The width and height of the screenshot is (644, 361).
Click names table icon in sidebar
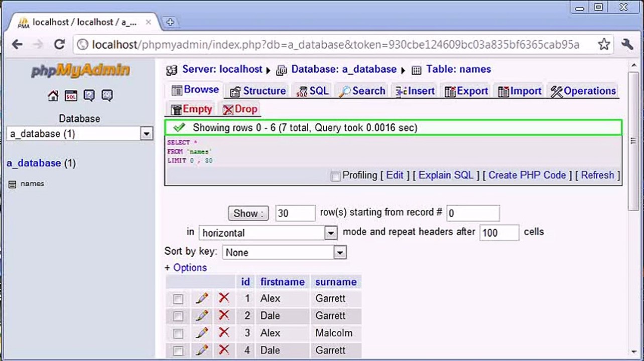tap(13, 185)
